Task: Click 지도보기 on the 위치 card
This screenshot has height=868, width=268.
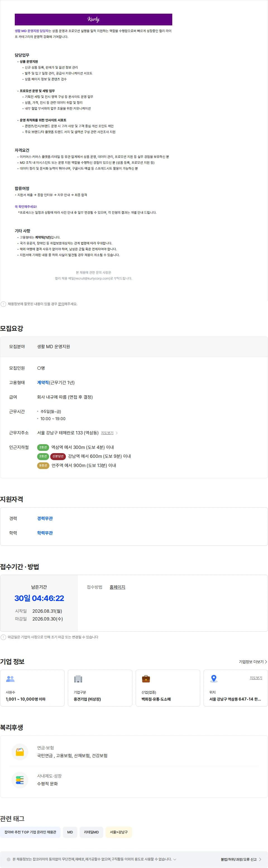Action: [x=256, y=678]
